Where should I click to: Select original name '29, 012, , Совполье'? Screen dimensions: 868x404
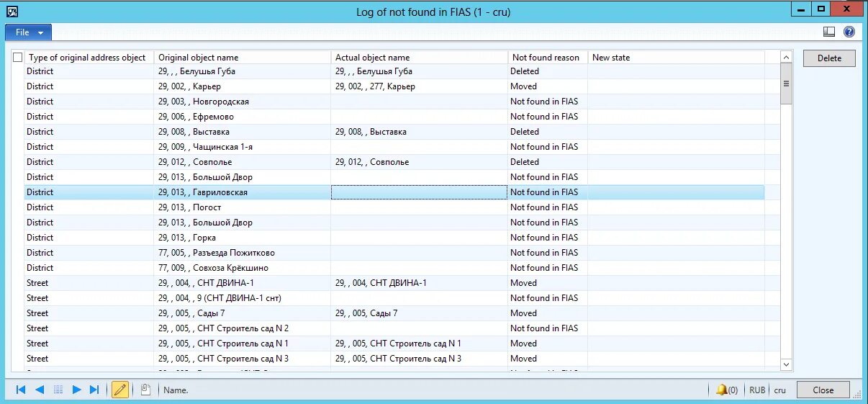point(243,162)
